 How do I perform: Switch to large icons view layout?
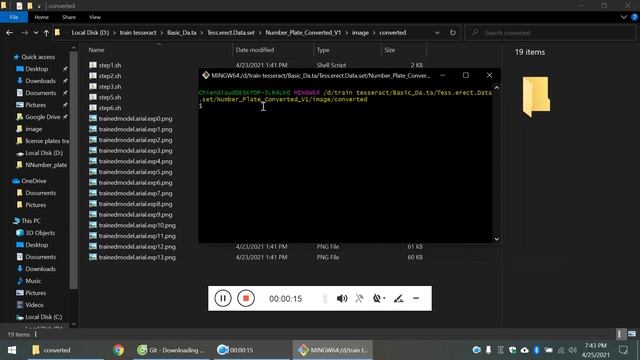[632, 334]
